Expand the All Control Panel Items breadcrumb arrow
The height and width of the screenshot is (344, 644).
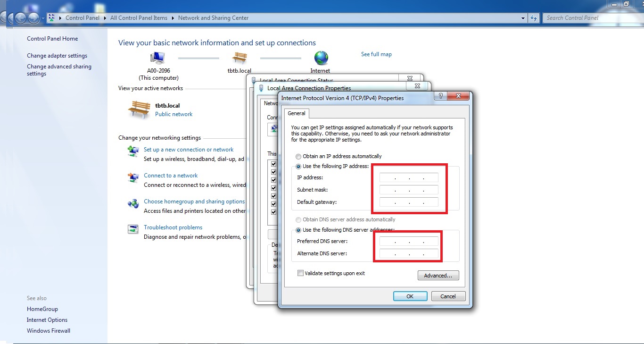(x=173, y=18)
